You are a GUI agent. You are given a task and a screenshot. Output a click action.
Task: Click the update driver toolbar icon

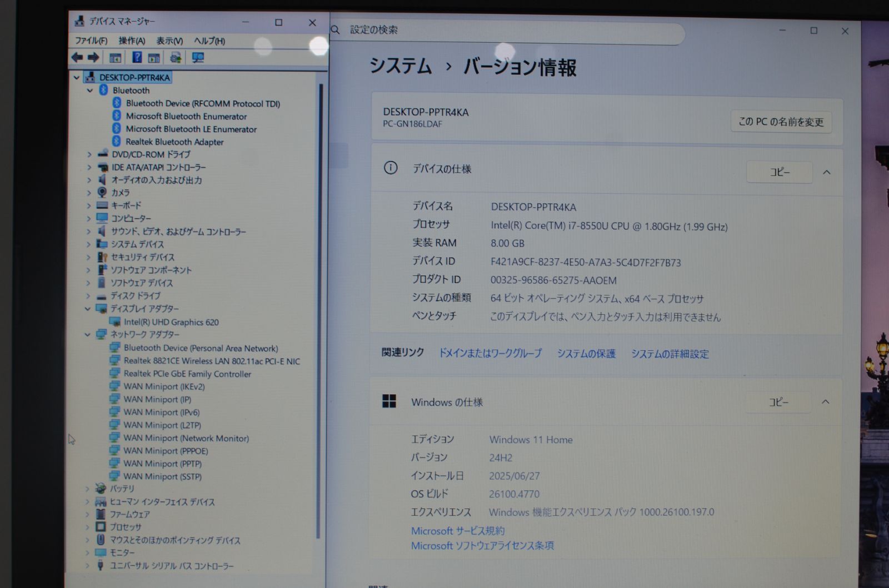[x=176, y=57]
